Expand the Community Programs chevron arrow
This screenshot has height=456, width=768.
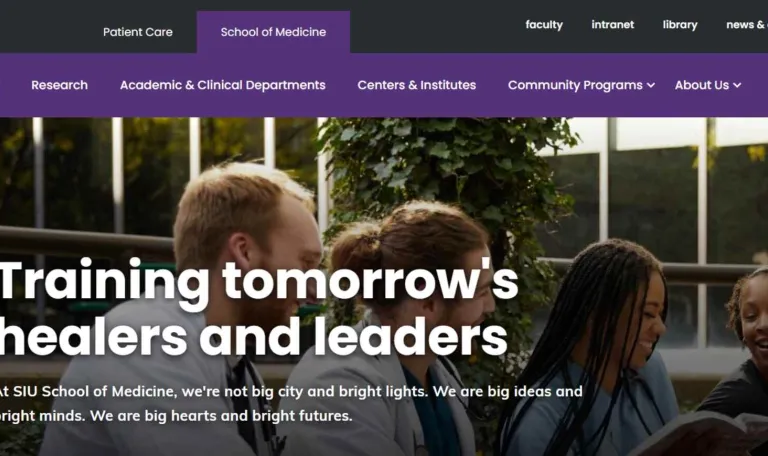[x=651, y=85]
